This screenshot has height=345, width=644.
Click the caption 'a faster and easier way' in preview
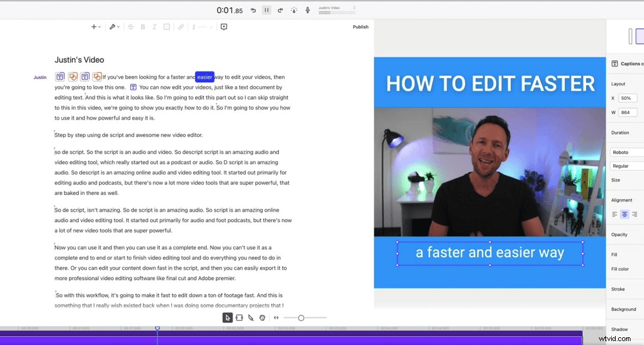pos(490,252)
